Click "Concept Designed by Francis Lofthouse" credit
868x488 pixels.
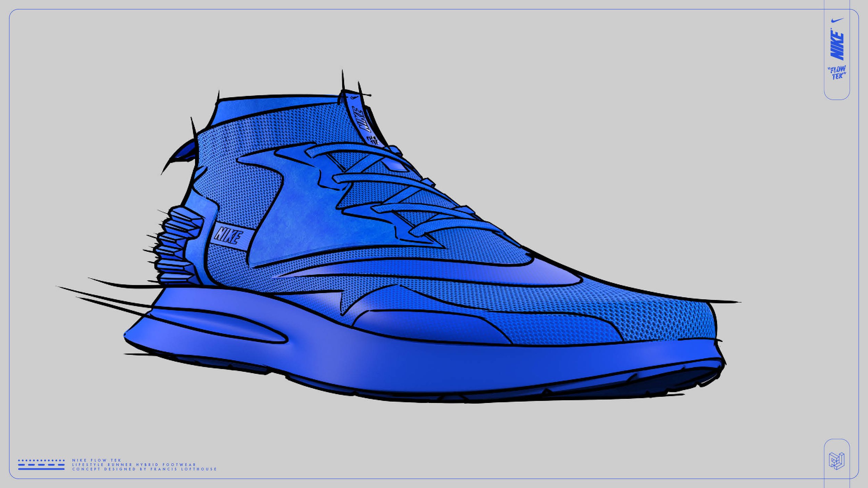pos(144,469)
